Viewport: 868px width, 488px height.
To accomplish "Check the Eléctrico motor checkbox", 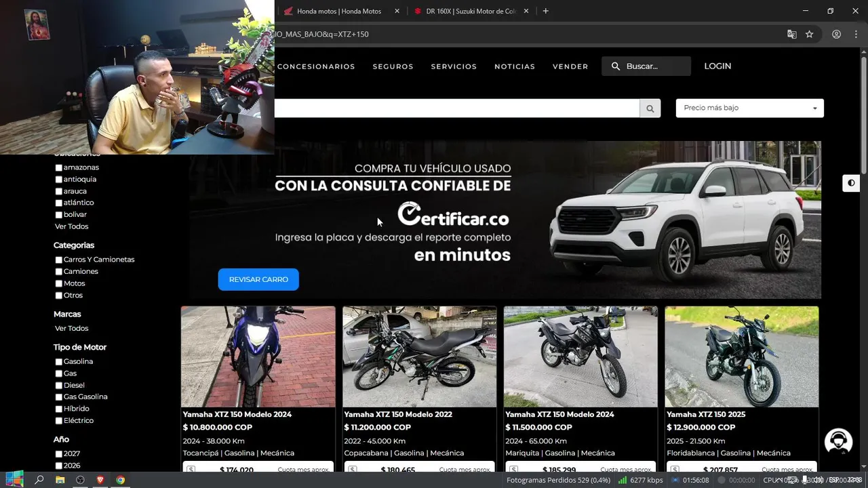I will [58, 421].
